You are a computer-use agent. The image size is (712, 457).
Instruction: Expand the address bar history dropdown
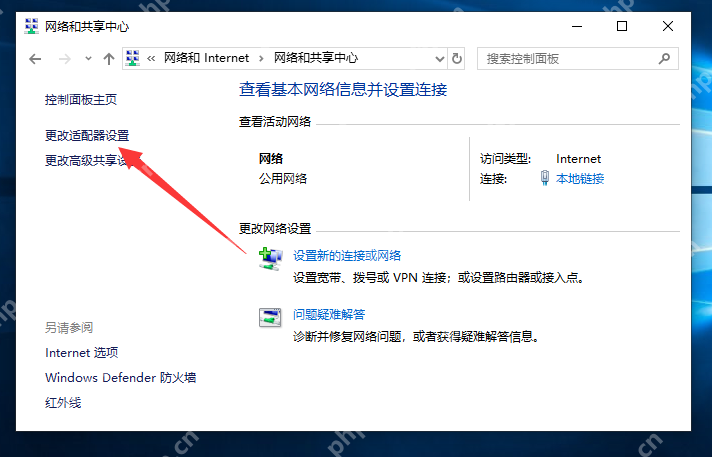(x=440, y=59)
